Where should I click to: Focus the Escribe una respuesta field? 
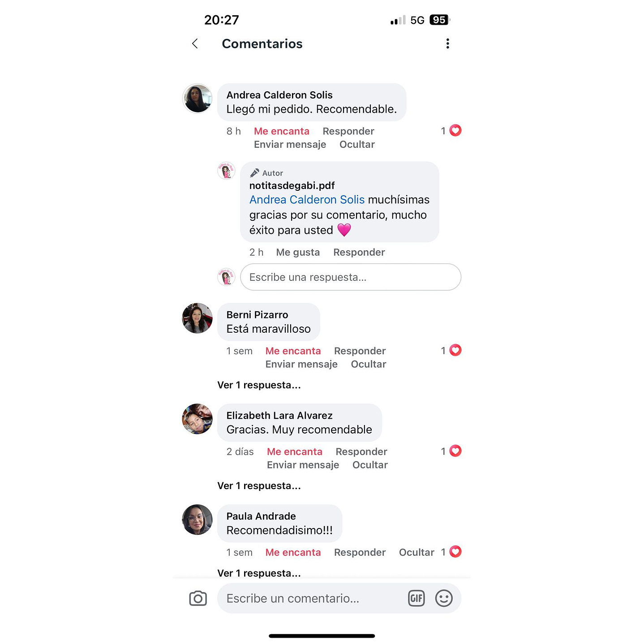coord(351,277)
